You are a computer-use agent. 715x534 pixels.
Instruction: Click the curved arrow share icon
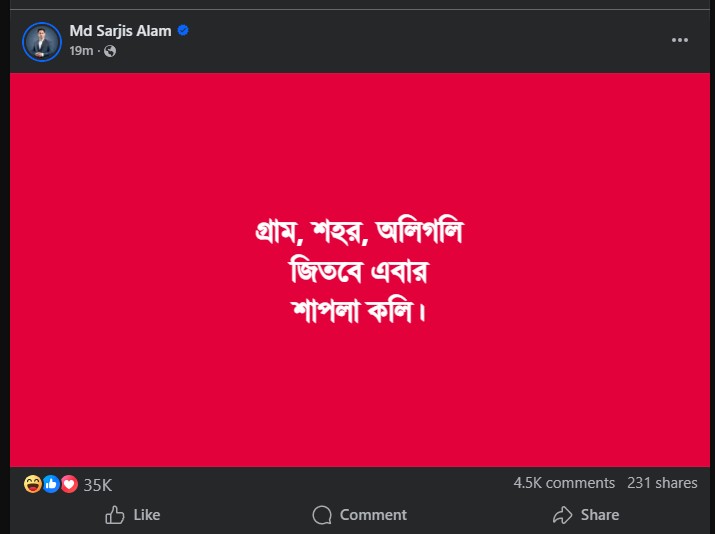point(562,515)
